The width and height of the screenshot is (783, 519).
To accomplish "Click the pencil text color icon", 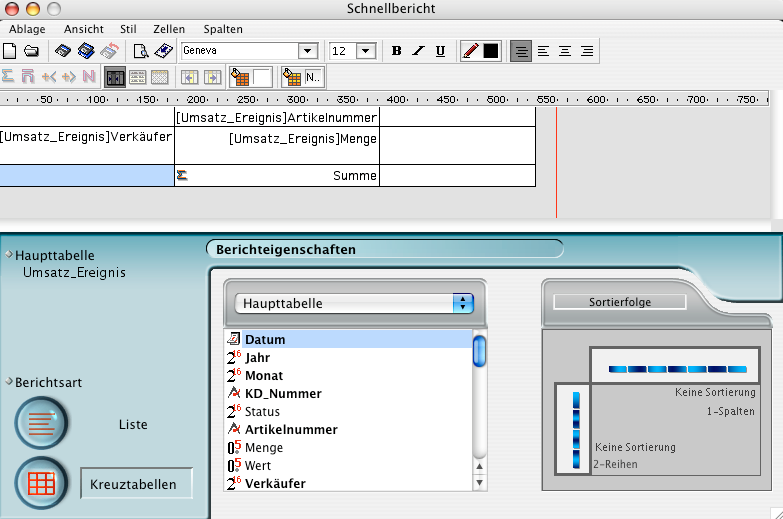I will [471, 51].
